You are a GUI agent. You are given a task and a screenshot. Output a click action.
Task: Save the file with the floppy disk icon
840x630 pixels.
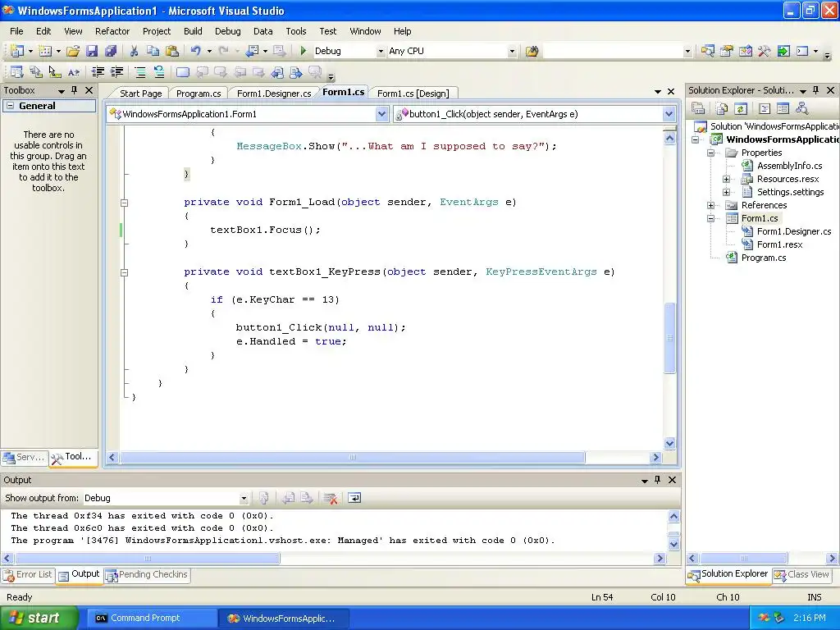point(92,51)
